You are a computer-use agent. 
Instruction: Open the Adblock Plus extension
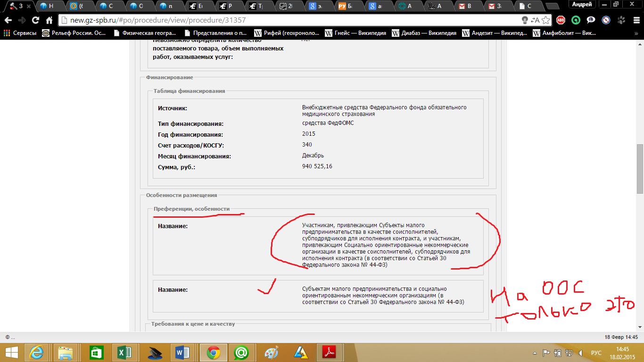(561, 20)
